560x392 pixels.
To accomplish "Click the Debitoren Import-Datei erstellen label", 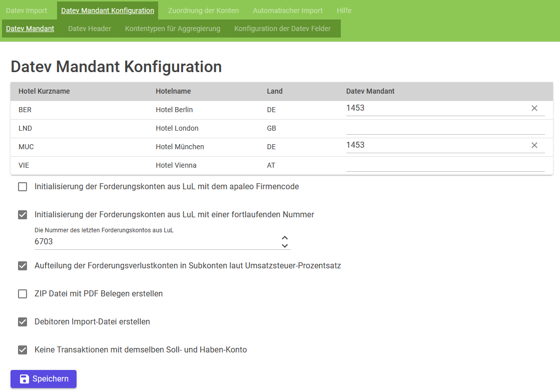I will pyautogui.click(x=92, y=321).
